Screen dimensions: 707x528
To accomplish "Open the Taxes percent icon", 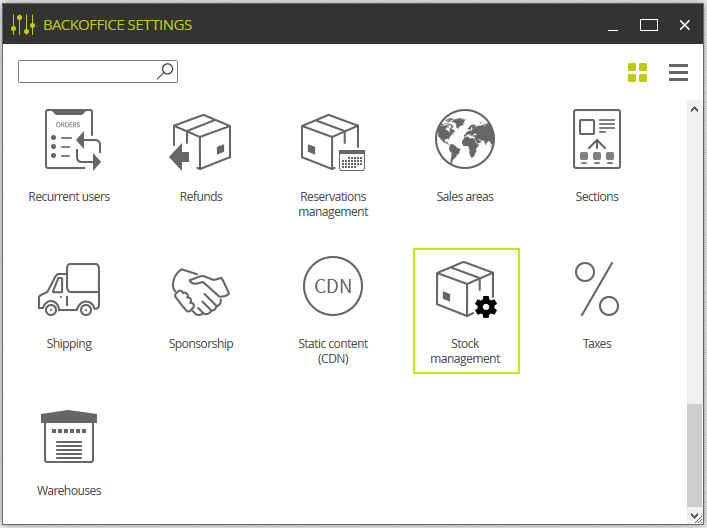I will (x=597, y=289).
